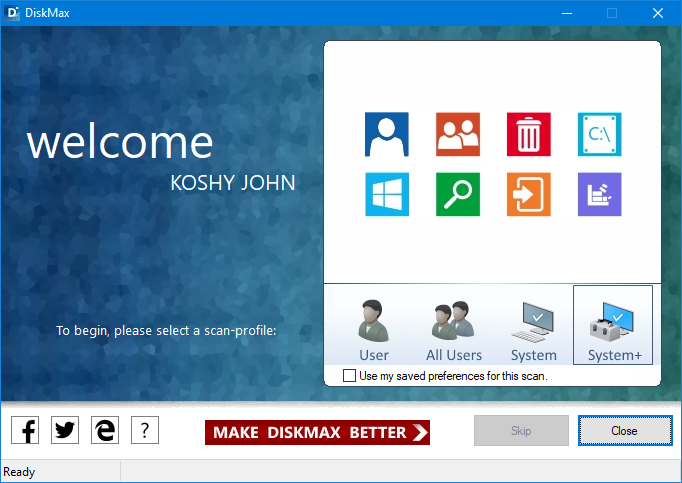Click the red recycle bin tile icon
Image resolution: width=682 pixels, height=483 pixels.
(x=528, y=134)
